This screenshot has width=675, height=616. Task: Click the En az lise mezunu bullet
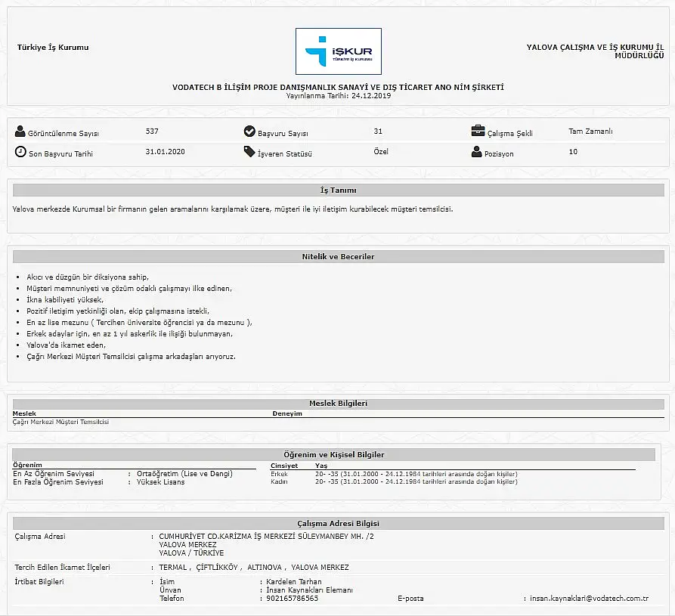[x=140, y=323]
